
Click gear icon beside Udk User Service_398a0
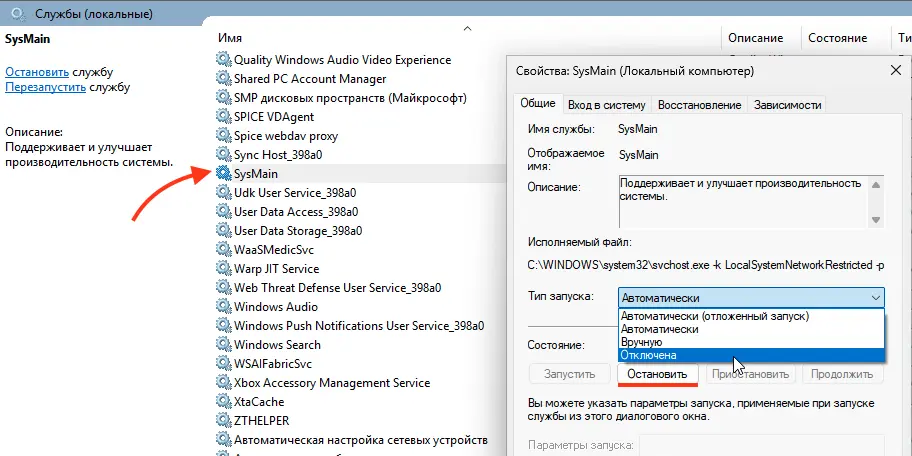tap(223, 193)
